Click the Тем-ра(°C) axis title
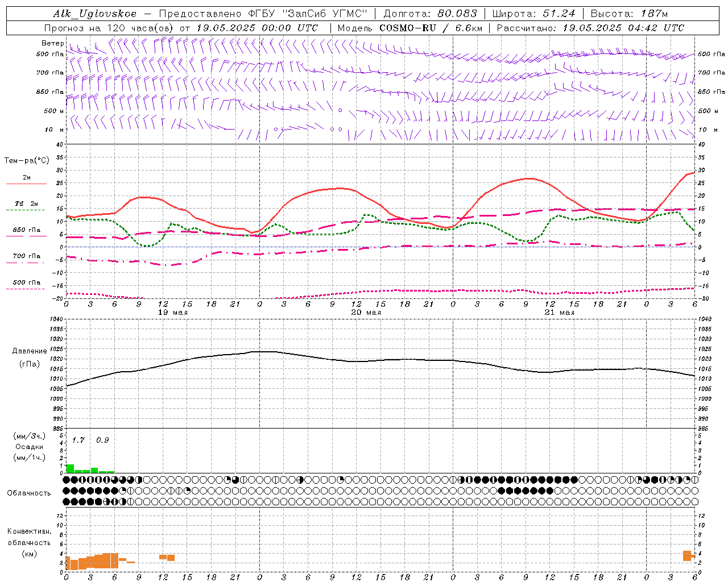The image size is (728, 582). pos(27,161)
